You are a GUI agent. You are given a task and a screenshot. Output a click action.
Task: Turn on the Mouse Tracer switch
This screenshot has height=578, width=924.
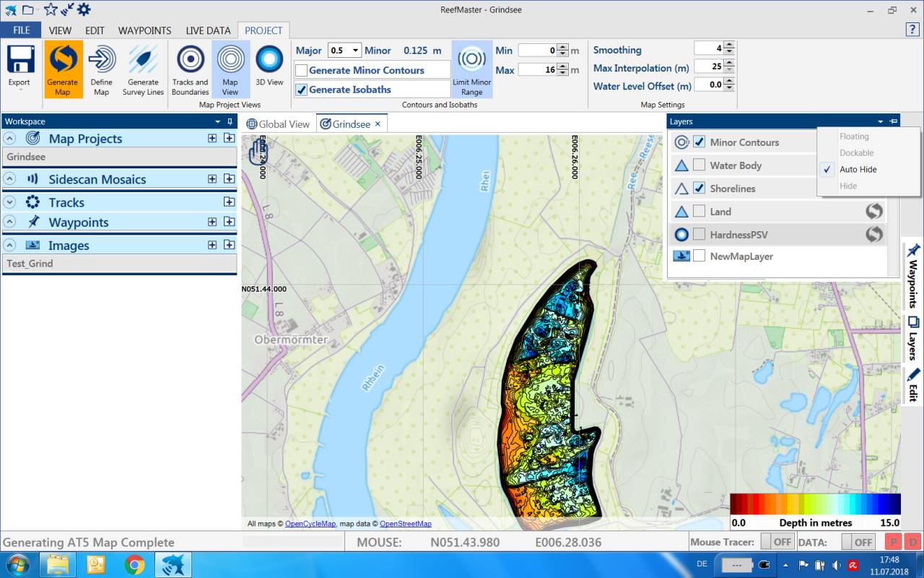(779, 542)
